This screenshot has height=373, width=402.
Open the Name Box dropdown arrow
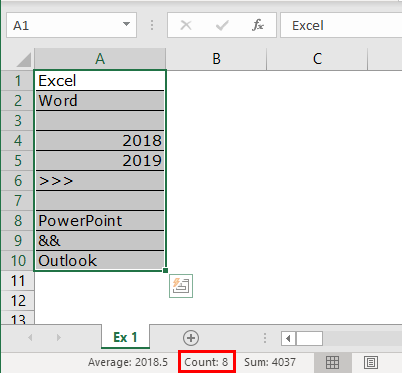click(x=126, y=24)
